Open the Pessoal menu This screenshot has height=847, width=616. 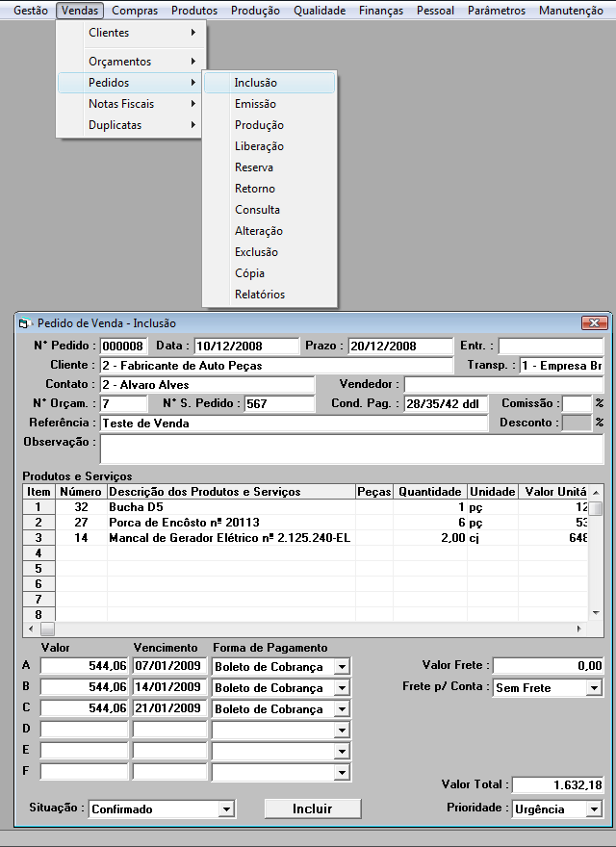[435, 11]
